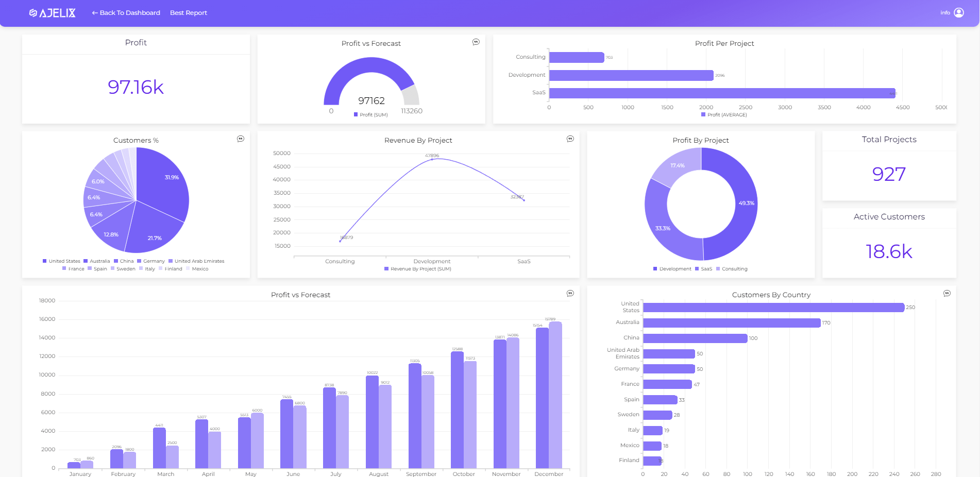Click the info link in the top bar

coord(944,12)
